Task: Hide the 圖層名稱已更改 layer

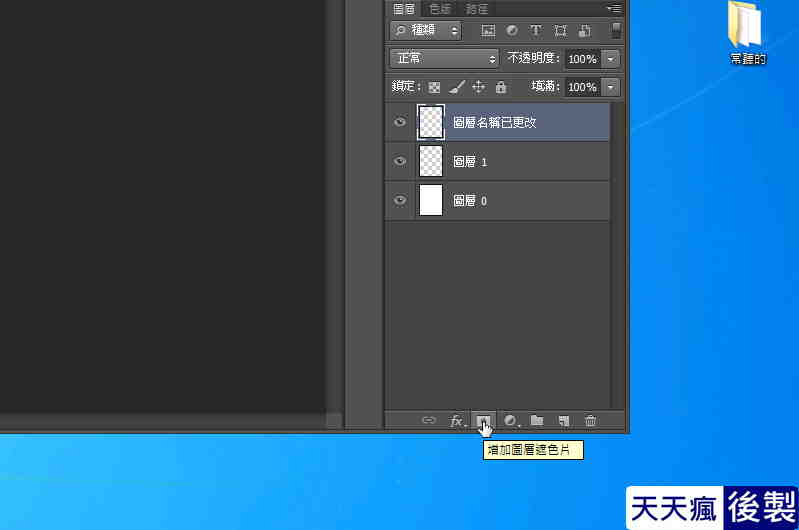Action: coord(400,122)
